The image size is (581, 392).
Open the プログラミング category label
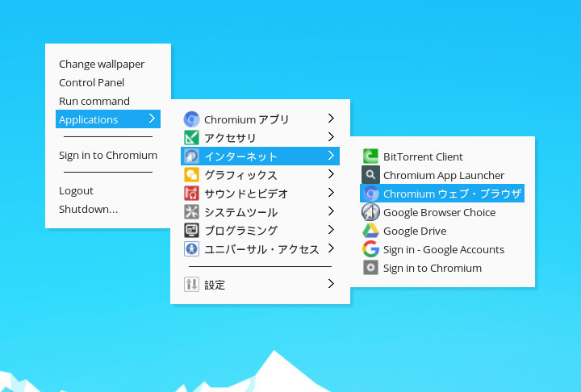click(x=240, y=231)
